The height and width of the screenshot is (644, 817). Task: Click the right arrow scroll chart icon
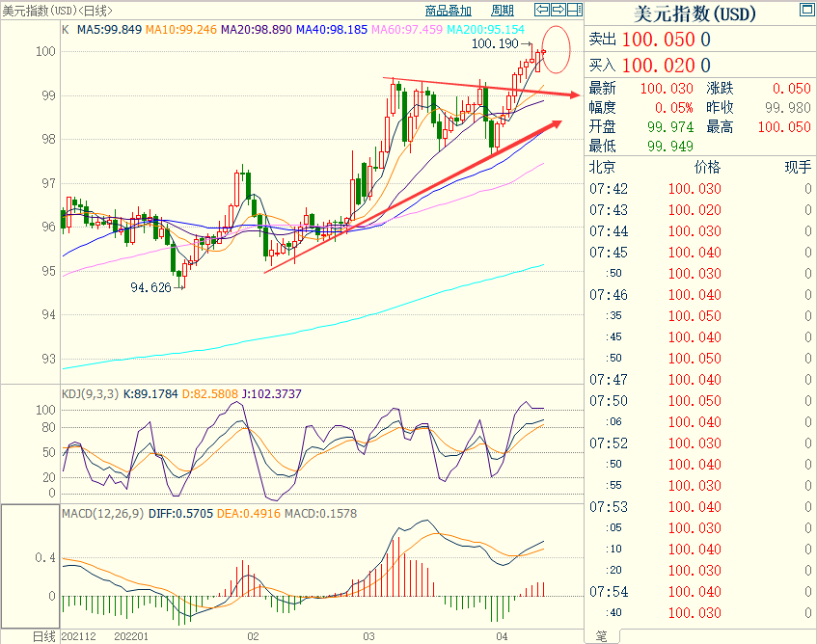click(558, 11)
